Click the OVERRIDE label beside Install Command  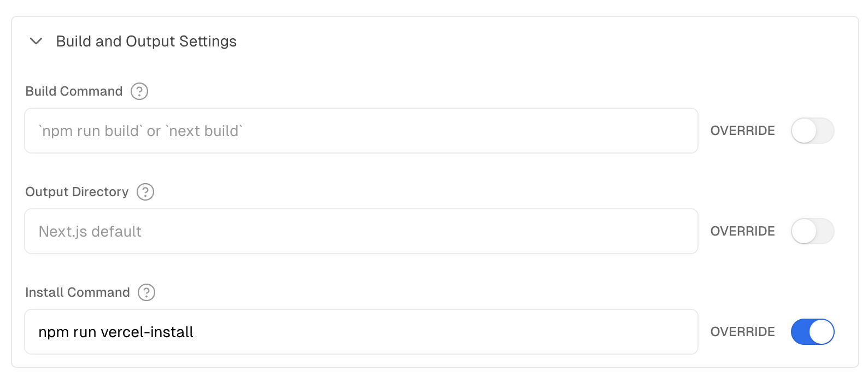tap(742, 332)
